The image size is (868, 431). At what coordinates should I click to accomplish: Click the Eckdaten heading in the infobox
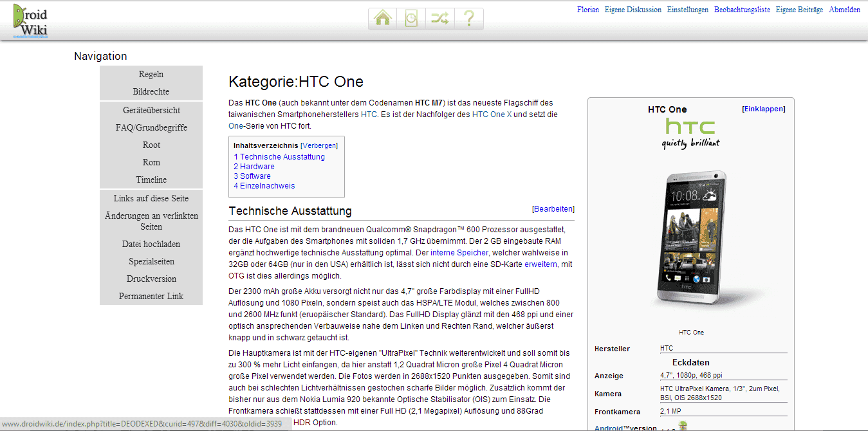[691, 362]
